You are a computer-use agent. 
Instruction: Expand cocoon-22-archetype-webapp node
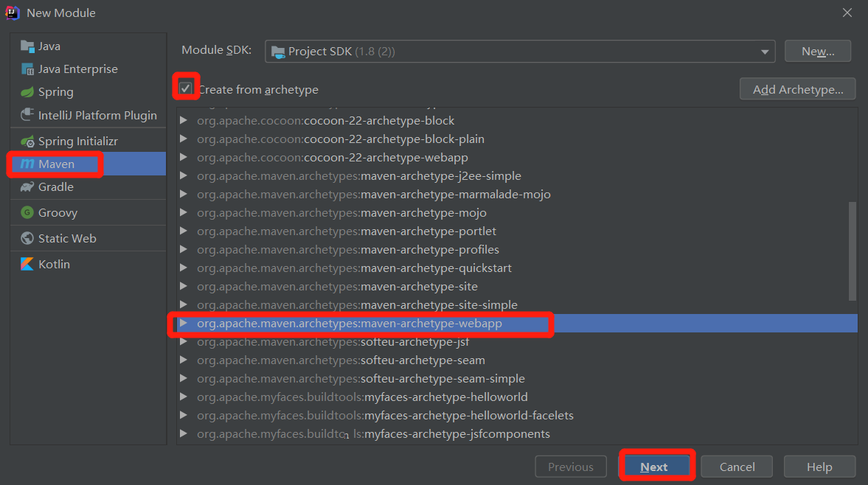click(x=183, y=158)
